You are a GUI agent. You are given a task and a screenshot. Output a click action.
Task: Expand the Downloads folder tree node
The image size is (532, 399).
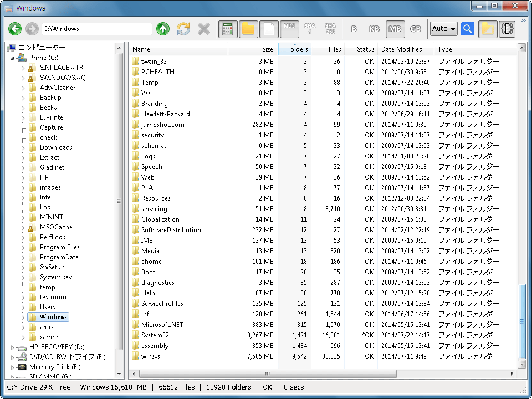(23, 148)
